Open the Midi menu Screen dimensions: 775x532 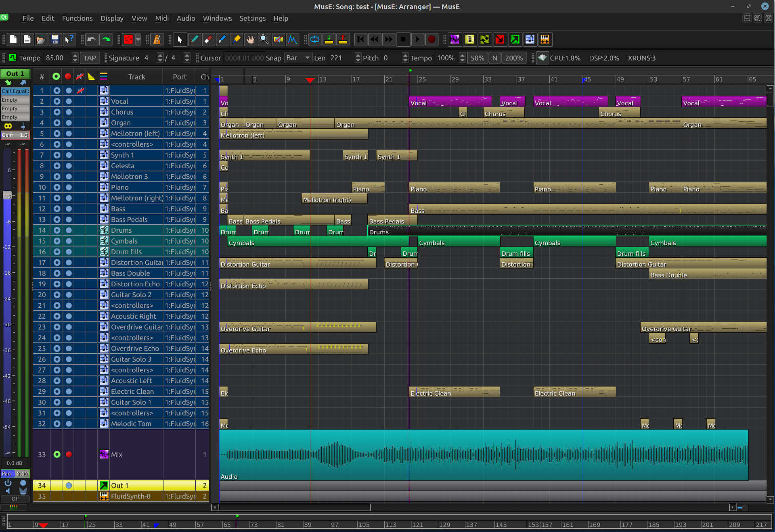[x=162, y=19]
